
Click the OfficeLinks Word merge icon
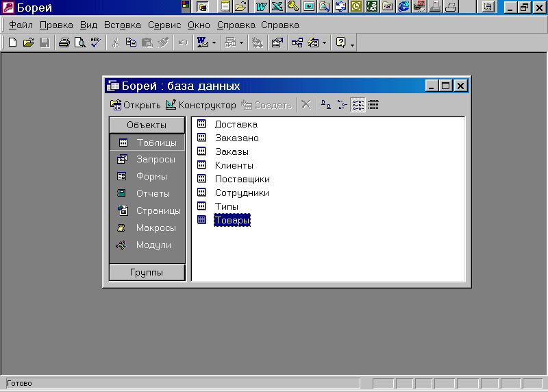pos(202,42)
